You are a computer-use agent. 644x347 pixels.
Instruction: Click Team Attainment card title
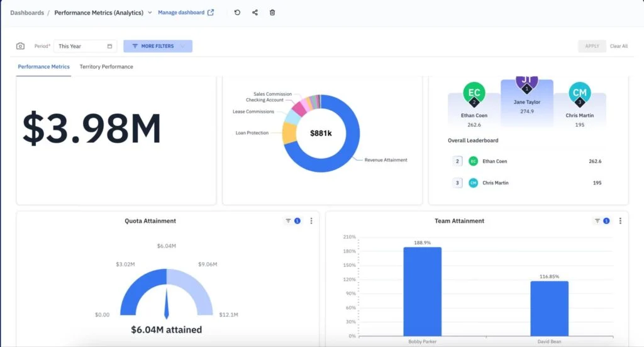[459, 221]
